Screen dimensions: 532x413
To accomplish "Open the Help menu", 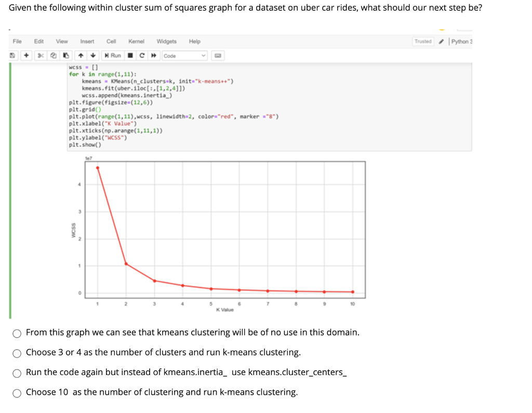I will coord(195,42).
